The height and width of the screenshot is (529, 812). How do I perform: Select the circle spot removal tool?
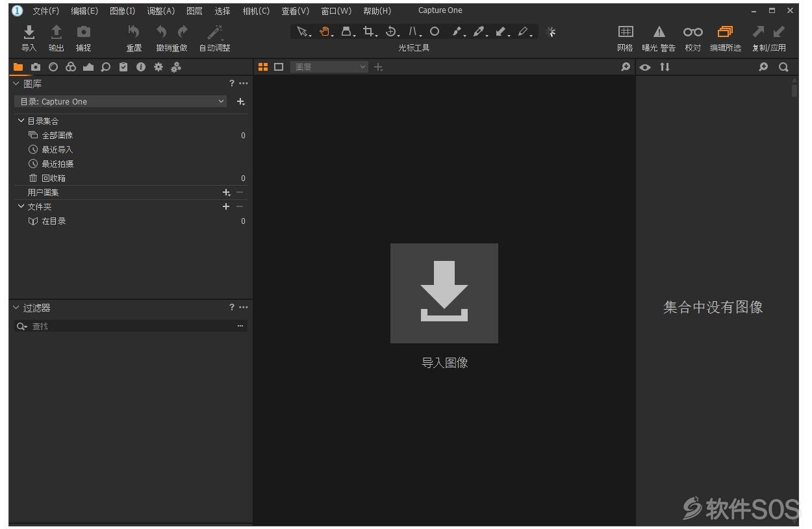[x=435, y=31]
